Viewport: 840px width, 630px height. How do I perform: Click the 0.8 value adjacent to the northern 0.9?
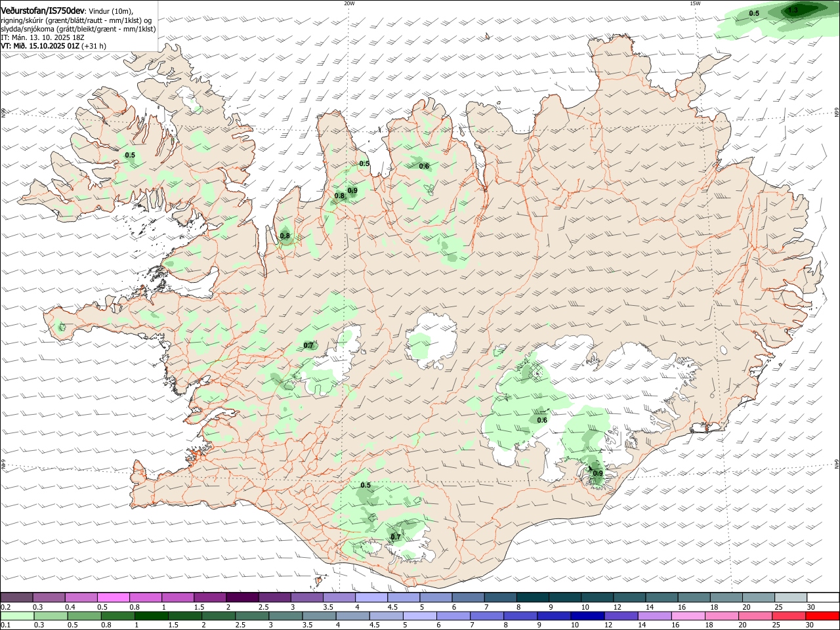339,196
